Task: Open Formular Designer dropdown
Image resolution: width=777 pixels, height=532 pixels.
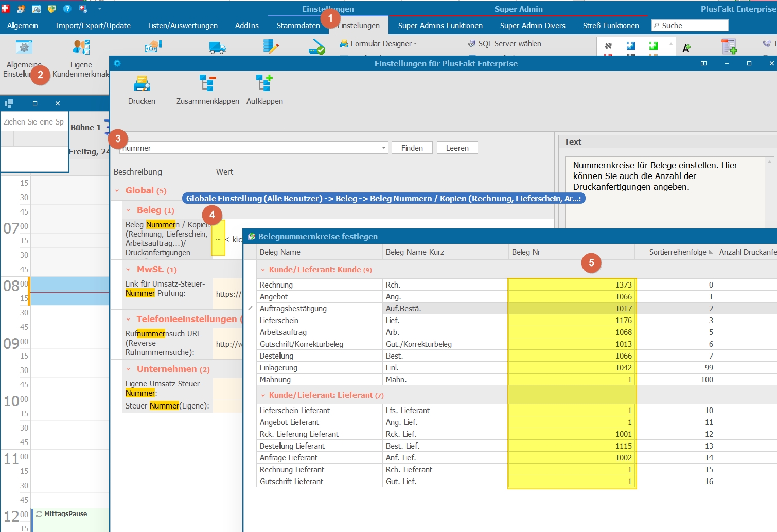Action: pos(379,44)
